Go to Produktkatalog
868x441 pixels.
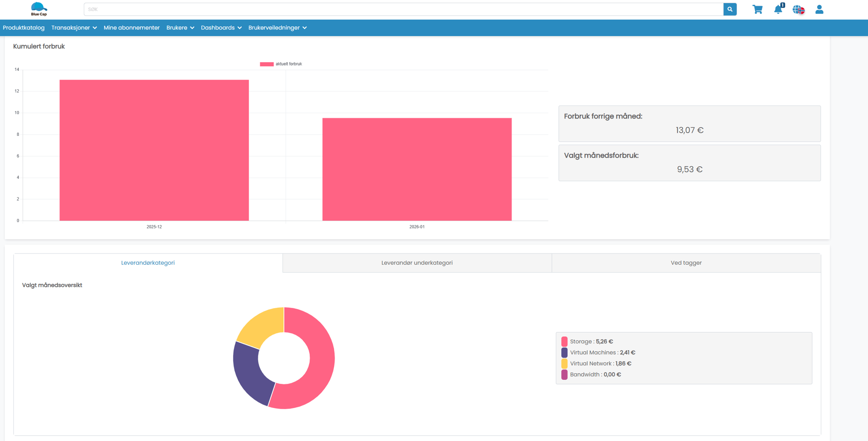tap(24, 28)
